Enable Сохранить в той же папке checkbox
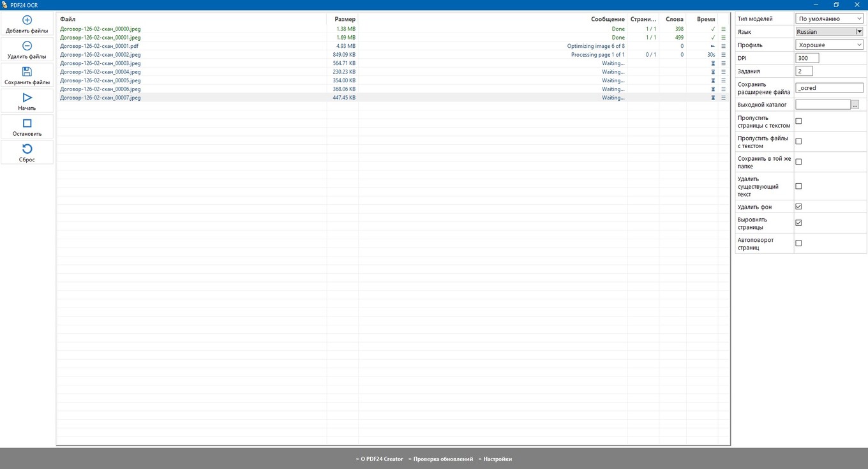Screen dimensions: 868x469 point(798,162)
